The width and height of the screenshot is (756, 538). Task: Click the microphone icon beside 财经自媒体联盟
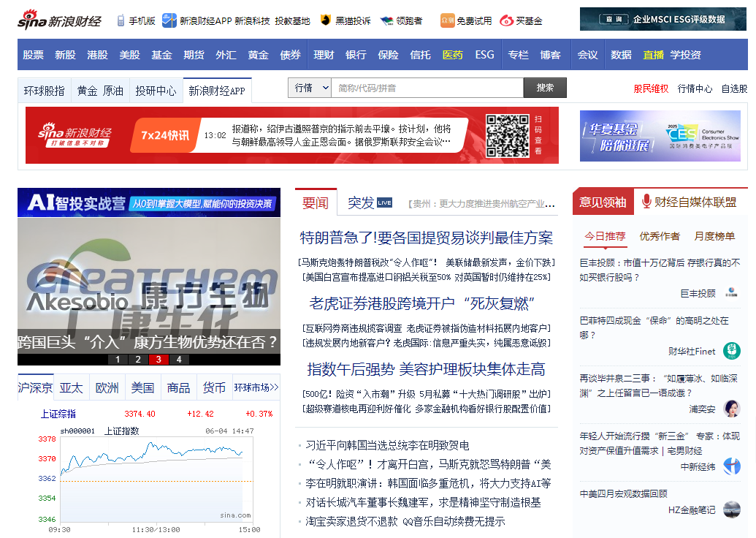(x=646, y=201)
